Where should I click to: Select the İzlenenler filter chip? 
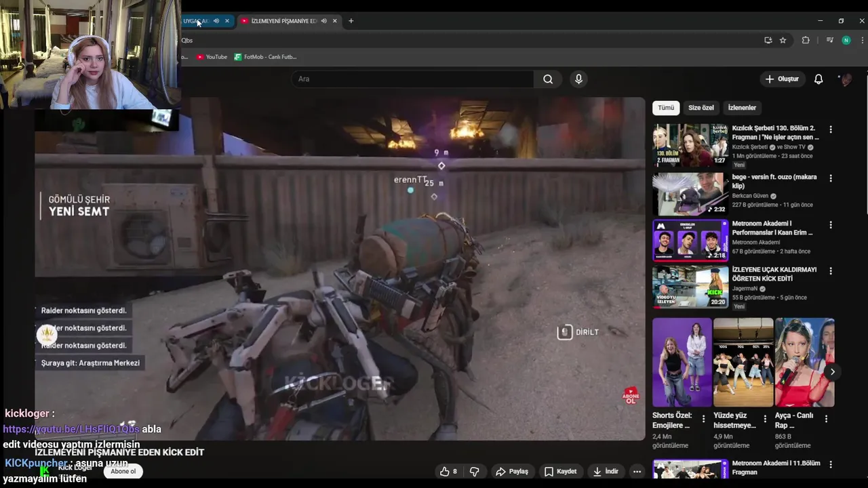coord(742,108)
